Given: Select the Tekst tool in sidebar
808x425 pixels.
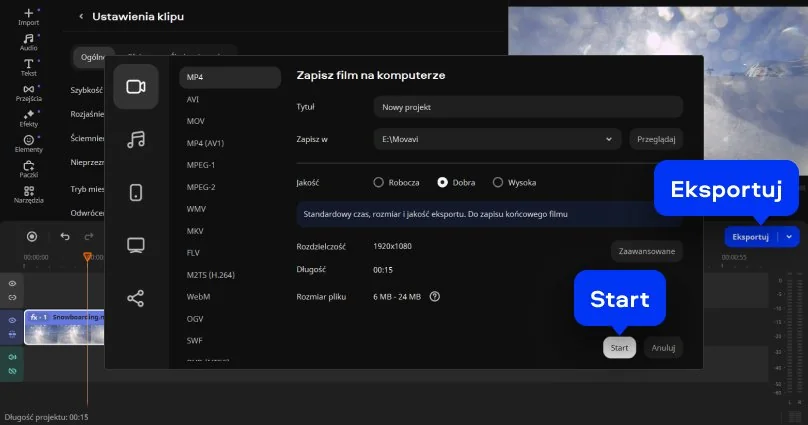Looking at the screenshot, I should tap(29, 67).
